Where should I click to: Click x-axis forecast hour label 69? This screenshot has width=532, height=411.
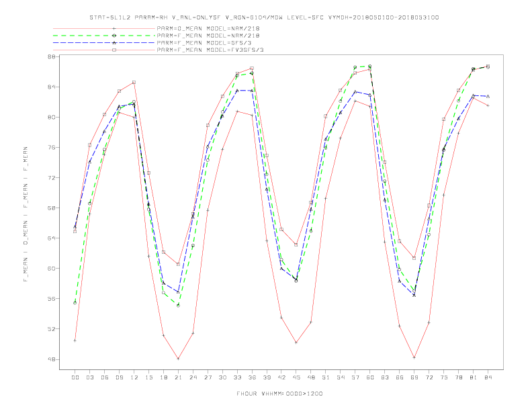[x=414, y=377]
